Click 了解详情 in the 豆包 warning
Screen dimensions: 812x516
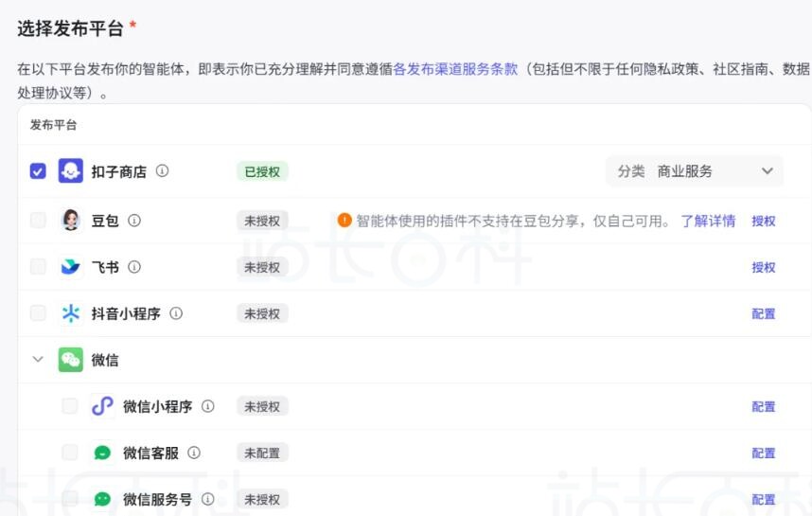pos(708,221)
